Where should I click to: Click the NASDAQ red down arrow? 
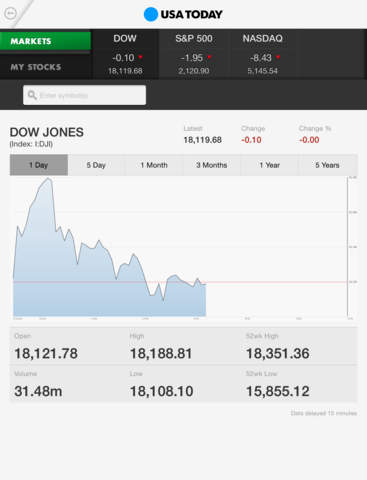click(278, 57)
